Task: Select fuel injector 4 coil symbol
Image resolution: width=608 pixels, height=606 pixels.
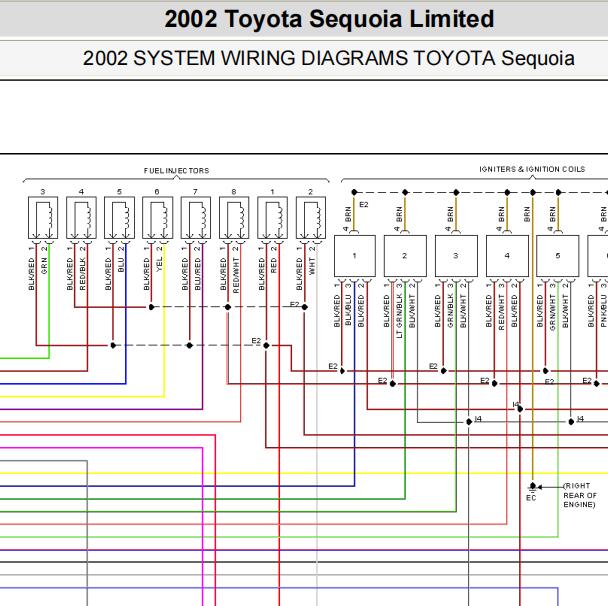Action: [x=81, y=218]
